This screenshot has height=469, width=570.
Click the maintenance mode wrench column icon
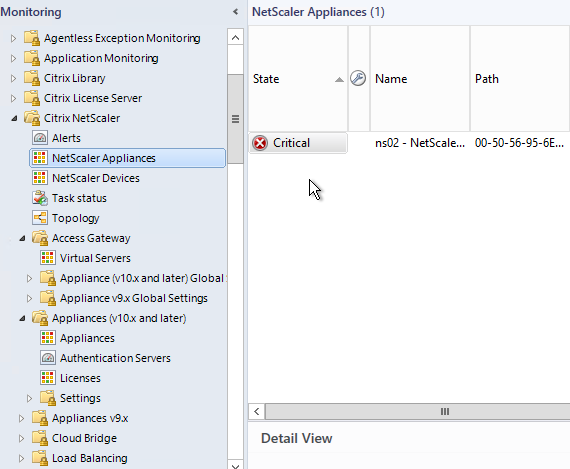(358, 79)
